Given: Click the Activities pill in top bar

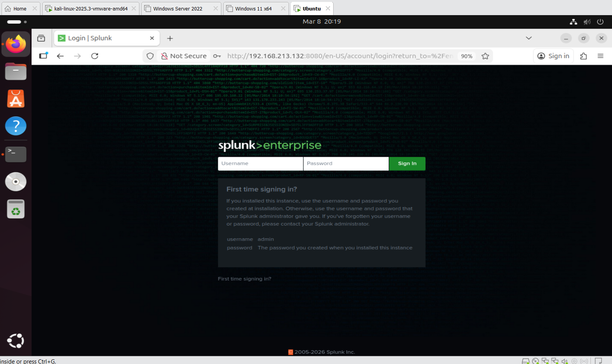Looking at the screenshot, I should pyautogui.click(x=17, y=22).
